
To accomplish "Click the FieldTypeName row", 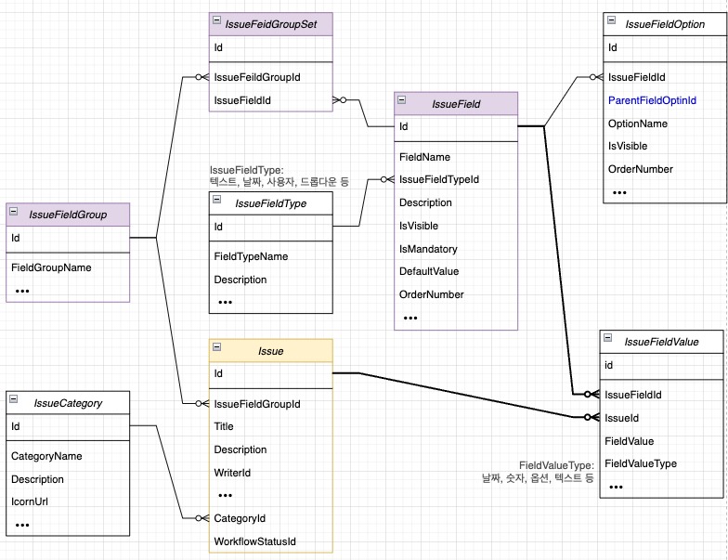I will 271,256.
